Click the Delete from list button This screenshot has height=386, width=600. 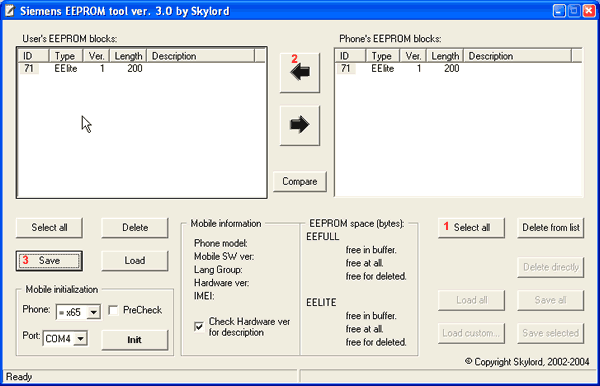coord(551,228)
